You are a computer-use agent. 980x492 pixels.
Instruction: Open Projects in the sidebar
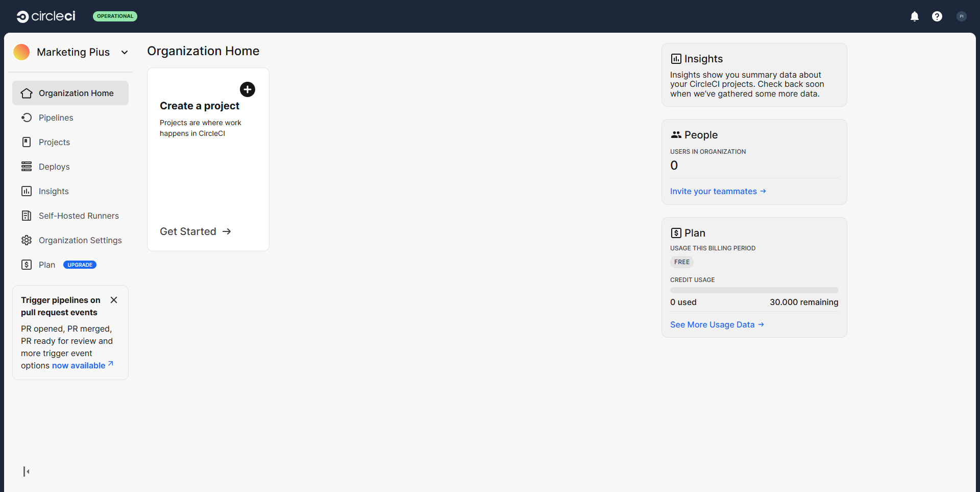click(x=54, y=142)
